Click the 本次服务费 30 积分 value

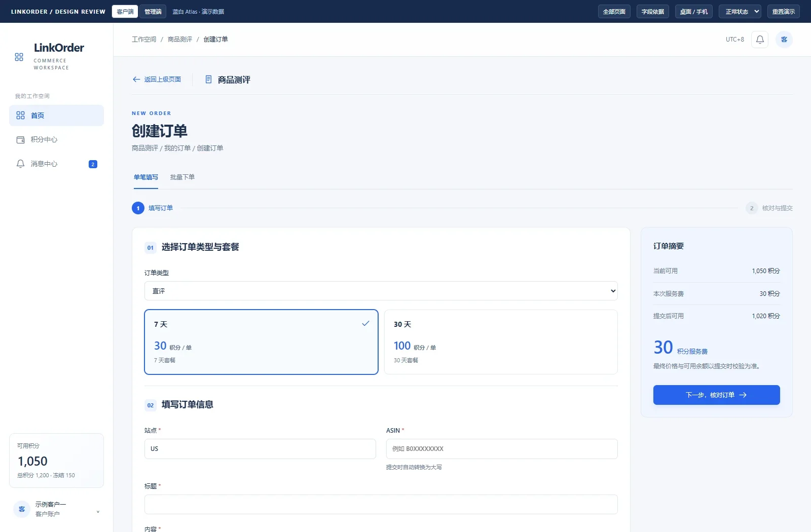tap(769, 294)
